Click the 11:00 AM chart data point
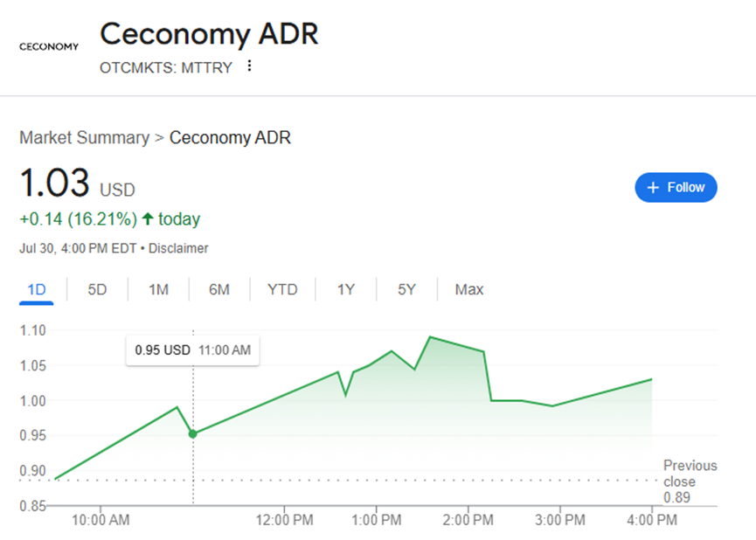756x540 pixels. [193, 433]
